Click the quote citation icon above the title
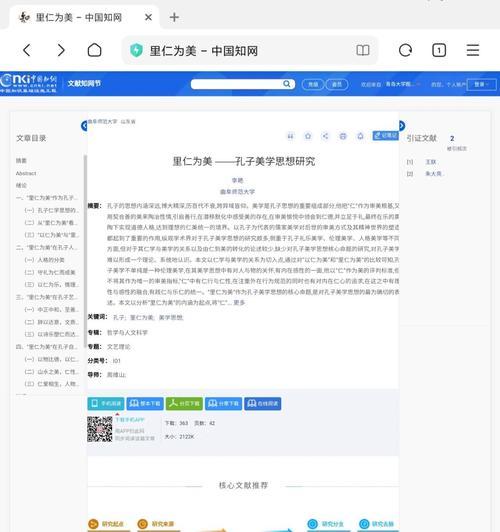This screenshot has width=500, height=532. pos(290,136)
